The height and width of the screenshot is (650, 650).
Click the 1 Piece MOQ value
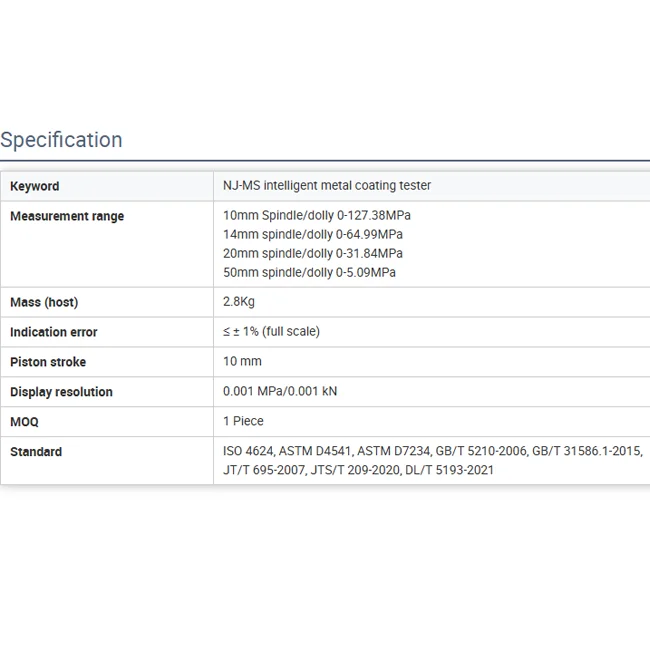243,422
